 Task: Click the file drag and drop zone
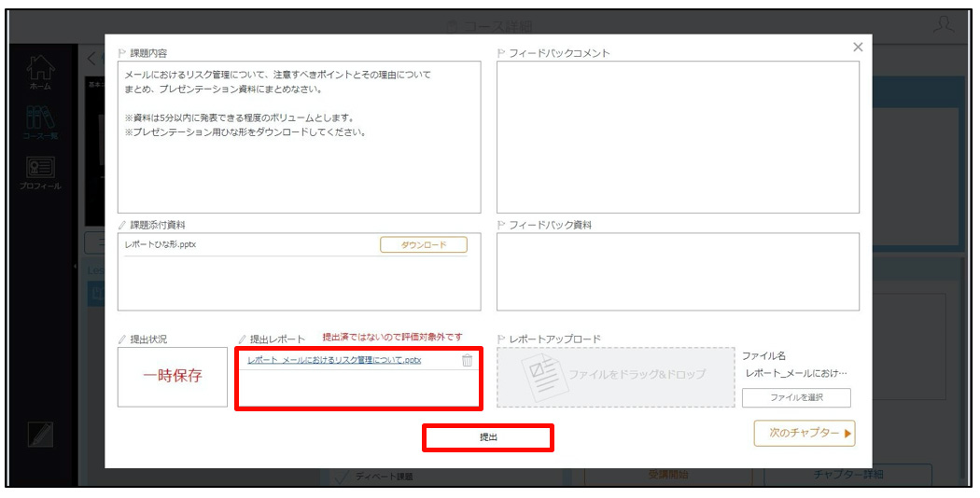point(616,378)
